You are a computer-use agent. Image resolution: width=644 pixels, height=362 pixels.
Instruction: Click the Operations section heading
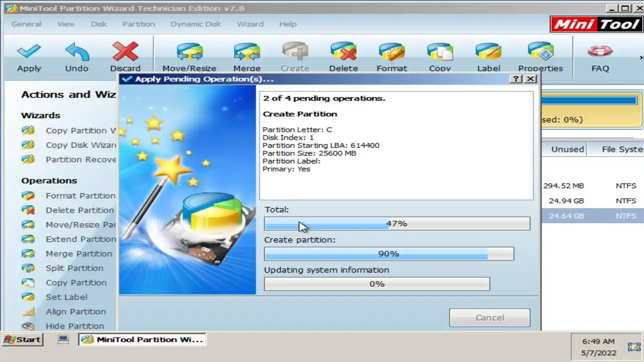coord(49,180)
